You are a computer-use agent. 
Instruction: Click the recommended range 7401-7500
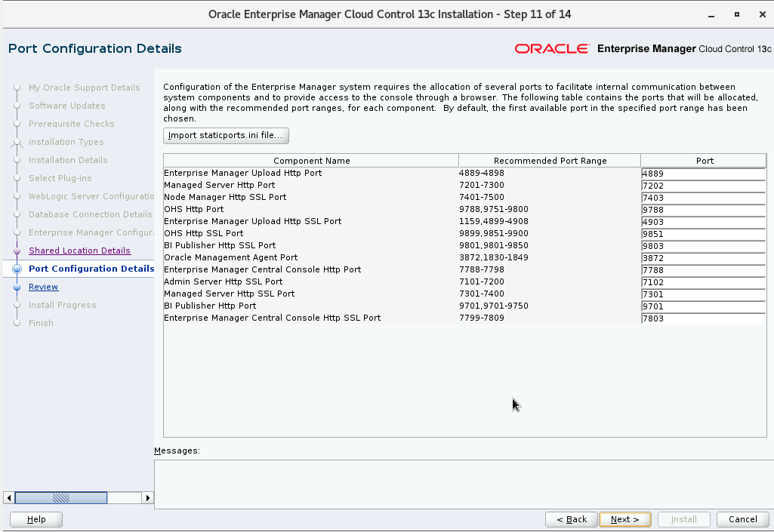482,197
